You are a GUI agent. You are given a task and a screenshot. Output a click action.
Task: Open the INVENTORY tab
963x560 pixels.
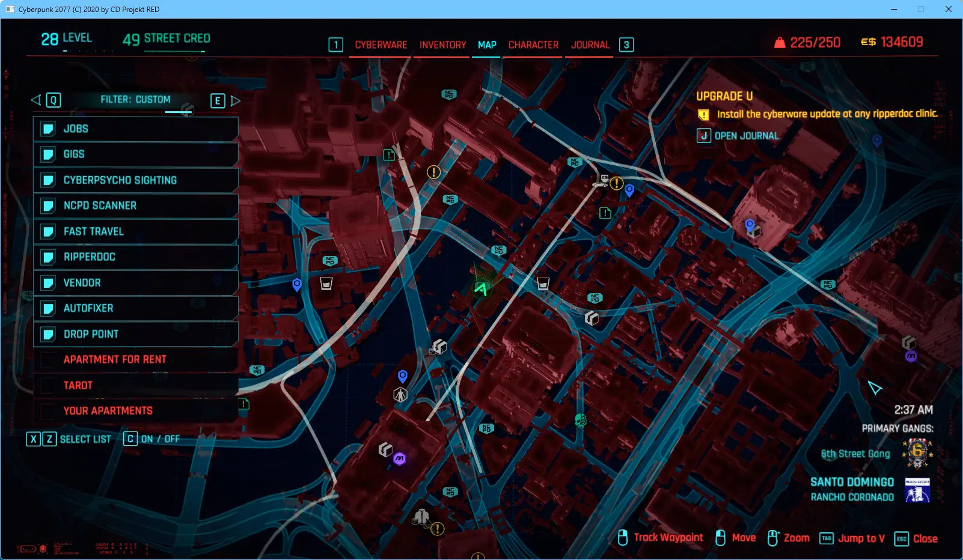coord(442,45)
